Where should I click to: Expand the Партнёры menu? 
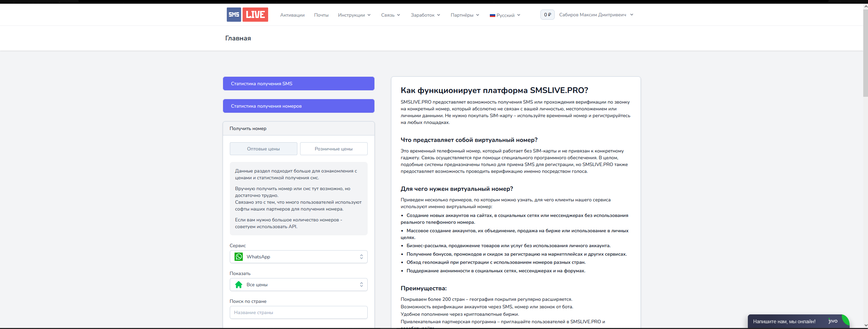click(465, 15)
